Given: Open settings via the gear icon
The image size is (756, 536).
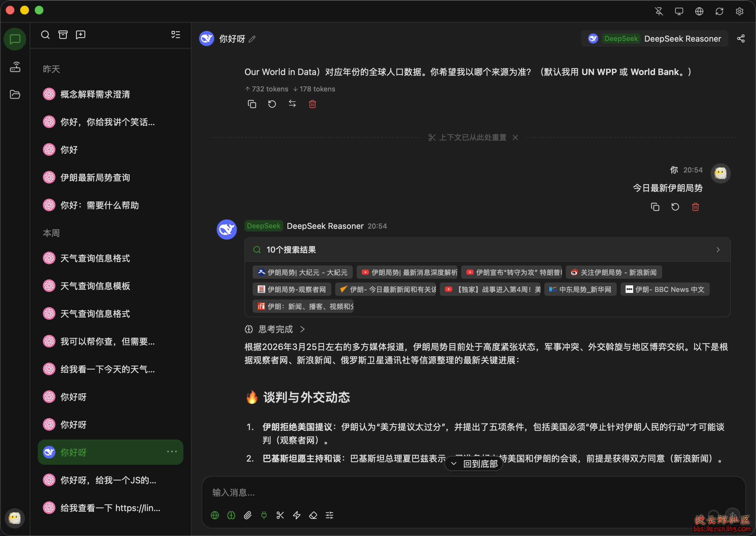Looking at the screenshot, I should click(x=740, y=11).
